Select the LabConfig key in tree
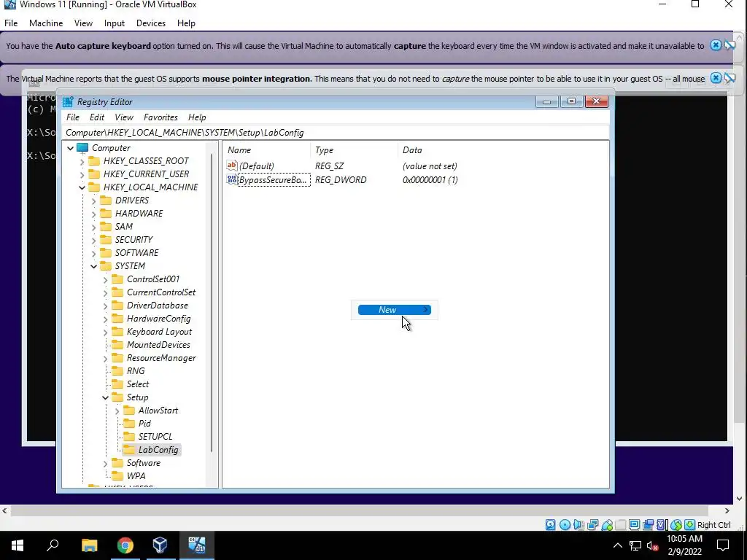Screen dimensions: 747x560 [x=158, y=449]
